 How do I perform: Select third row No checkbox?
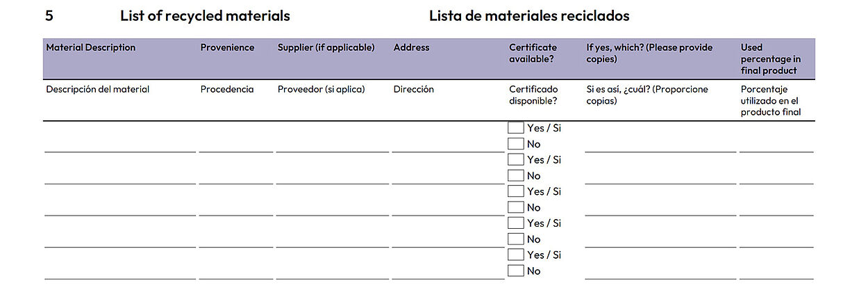tap(516, 207)
